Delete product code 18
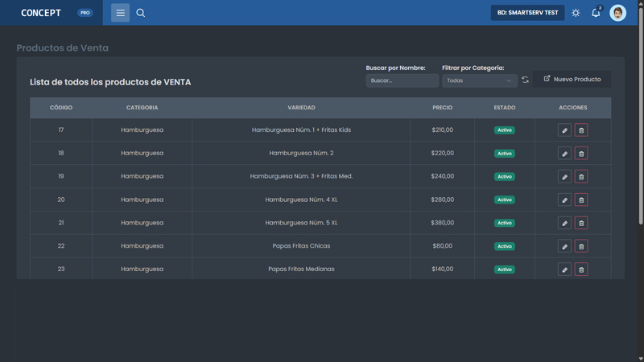The image size is (644, 362). click(x=581, y=154)
